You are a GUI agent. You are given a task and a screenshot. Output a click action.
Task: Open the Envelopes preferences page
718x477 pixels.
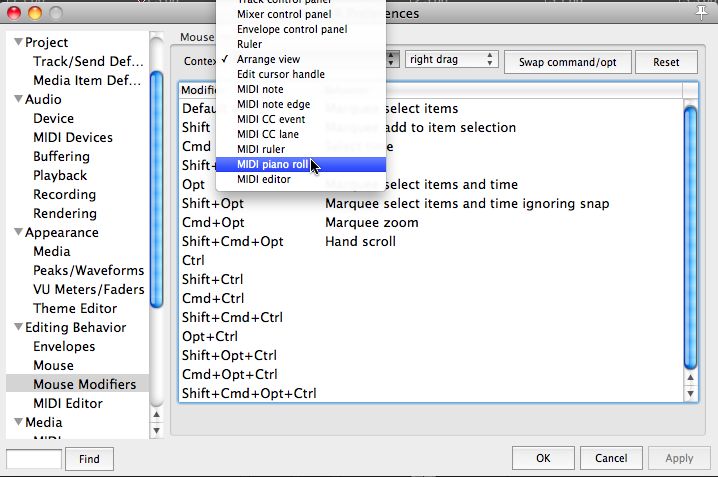[64, 347]
